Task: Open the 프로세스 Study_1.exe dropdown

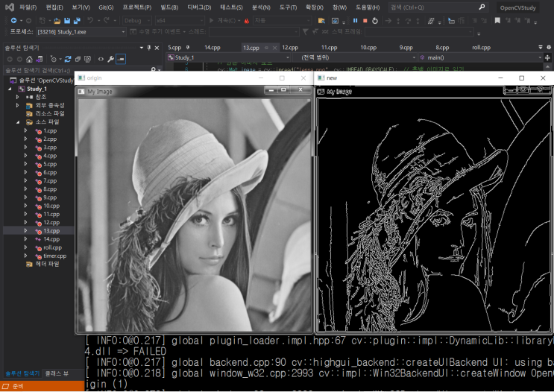Action: [x=81, y=32]
